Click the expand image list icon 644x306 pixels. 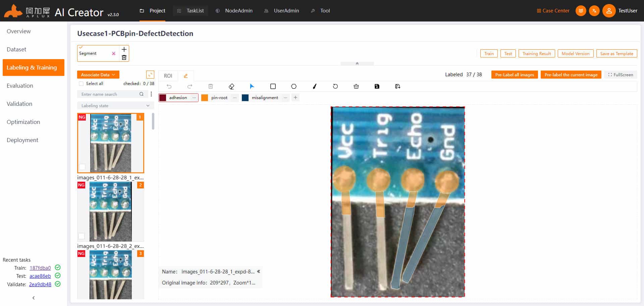150,75
